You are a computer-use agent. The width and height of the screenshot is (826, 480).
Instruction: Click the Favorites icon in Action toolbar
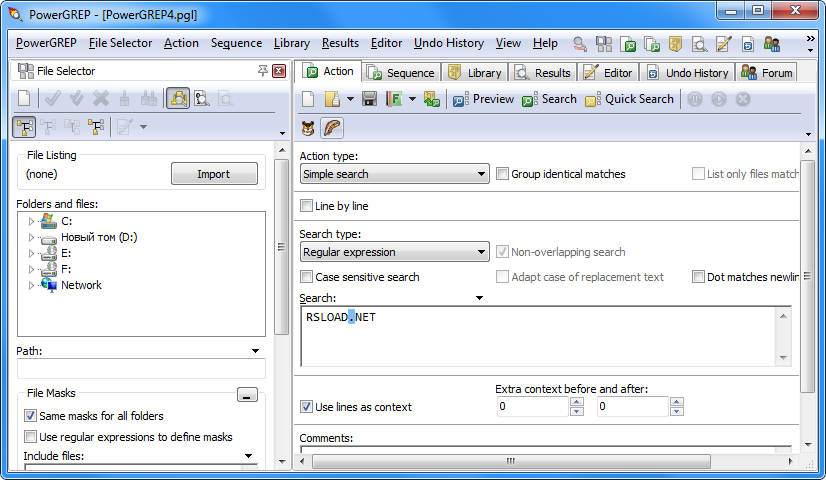click(x=394, y=99)
